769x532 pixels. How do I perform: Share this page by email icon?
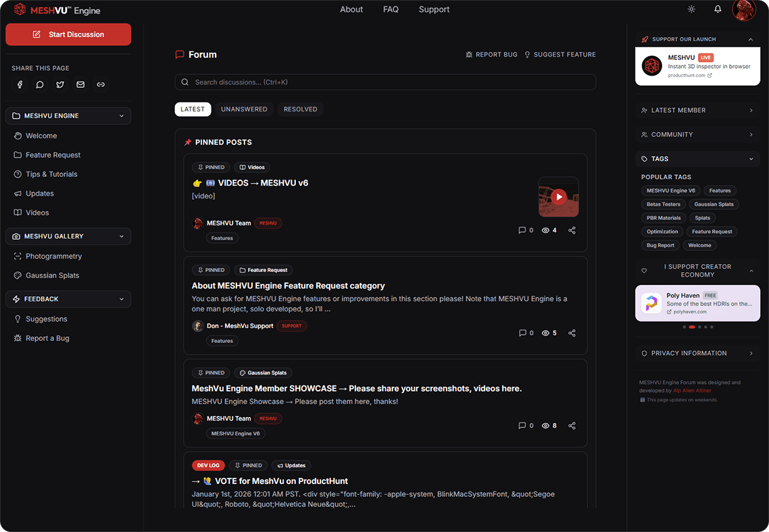[x=80, y=85]
